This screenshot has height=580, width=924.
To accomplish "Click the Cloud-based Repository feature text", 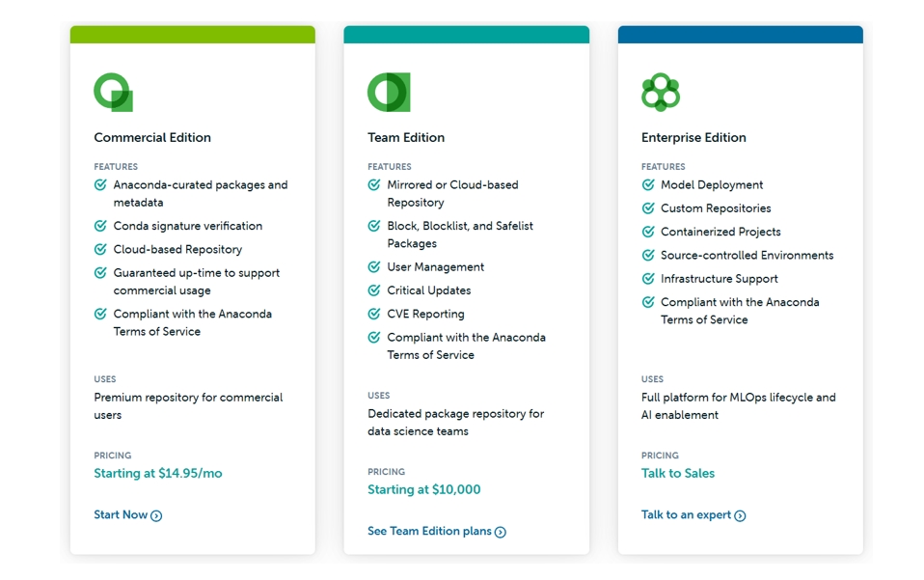I will point(178,249).
